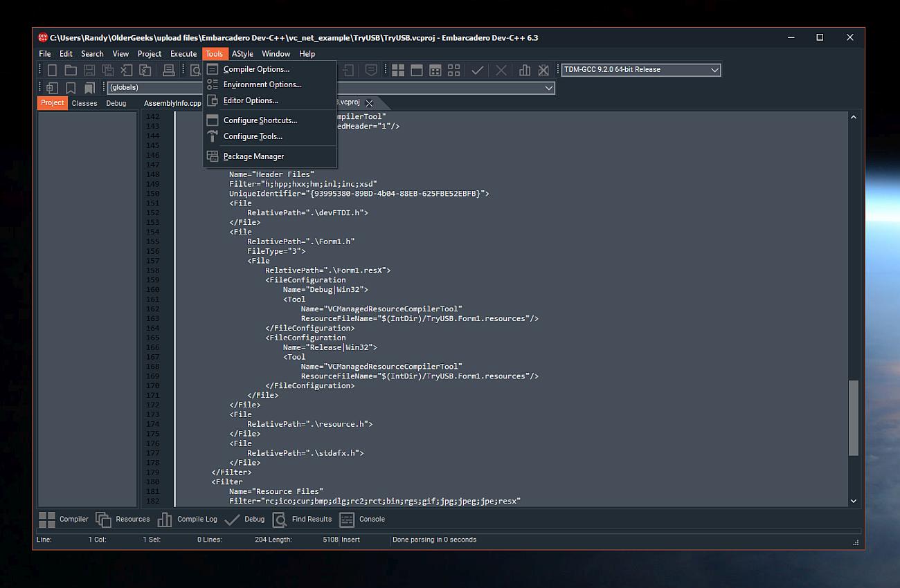Open the Compile Log bottom tab
The width and height of the screenshot is (900, 588).
point(188,519)
